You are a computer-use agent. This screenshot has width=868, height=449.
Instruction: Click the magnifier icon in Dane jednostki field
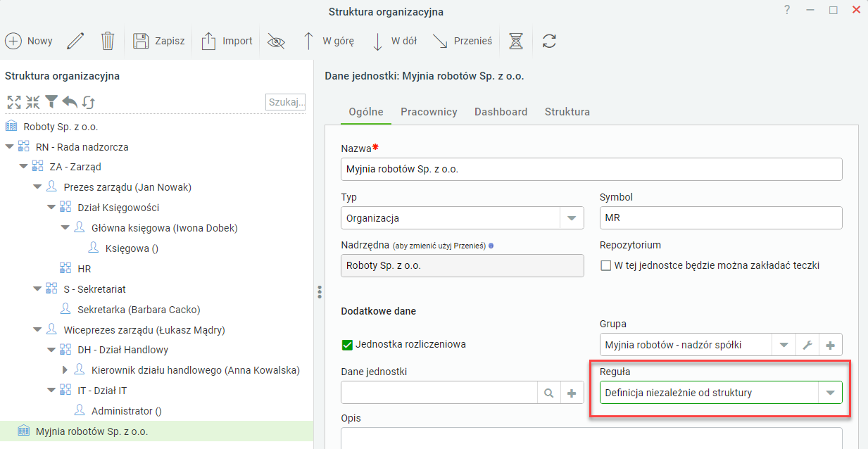click(548, 393)
